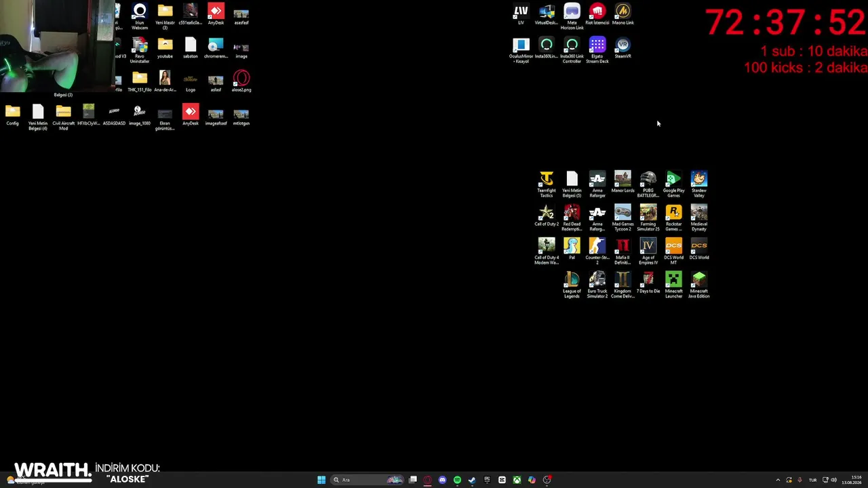Show hidden system tray icons
Image resolution: width=868 pixels, height=488 pixels.
778,480
